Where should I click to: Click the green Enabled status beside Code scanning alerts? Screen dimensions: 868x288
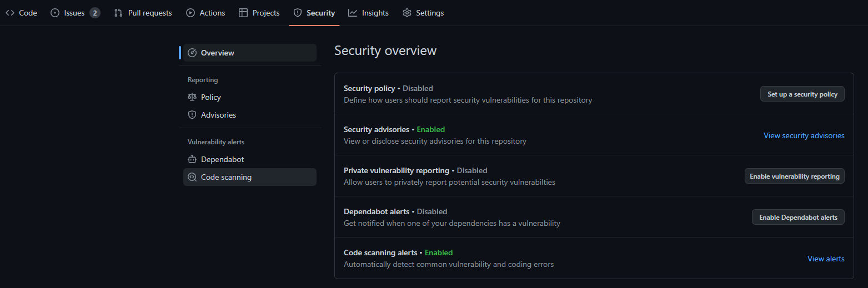[x=439, y=252]
